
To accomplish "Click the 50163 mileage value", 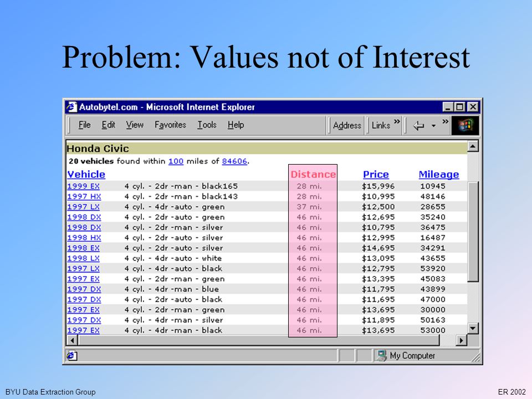I will [433, 320].
